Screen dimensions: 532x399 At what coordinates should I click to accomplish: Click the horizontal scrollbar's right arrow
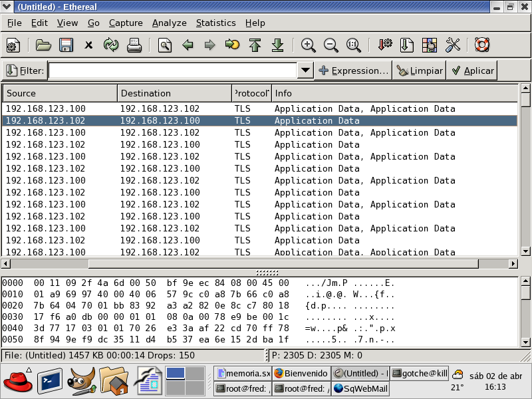(x=513, y=263)
